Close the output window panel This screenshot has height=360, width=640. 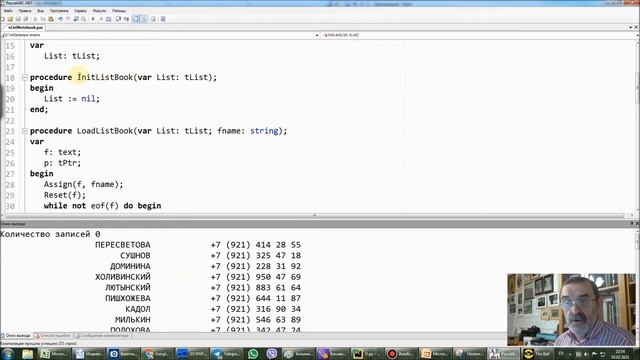click(x=637, y=224)
